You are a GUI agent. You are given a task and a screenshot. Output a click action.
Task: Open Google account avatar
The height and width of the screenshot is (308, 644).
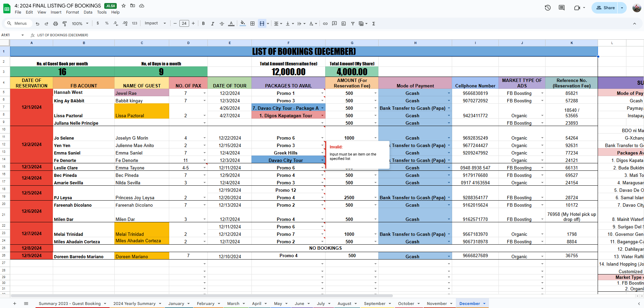(637, 8)
